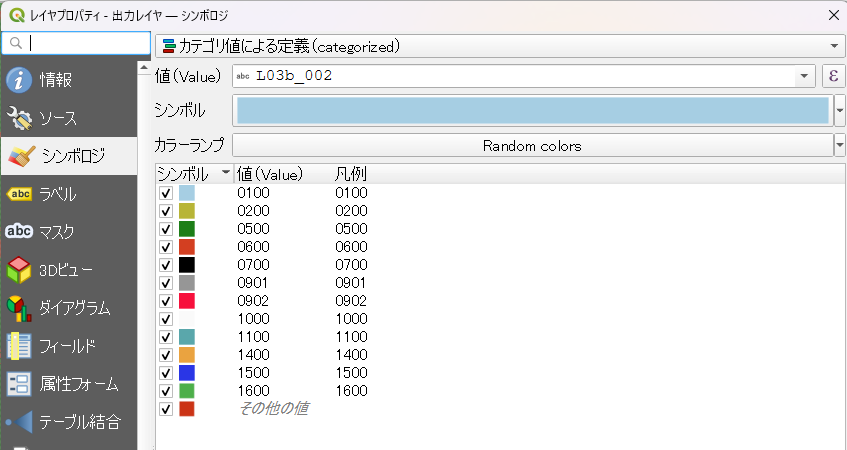The image size is (847, 450).
Task: Open the 属性フォーム form icon
Action: [19, 384]
